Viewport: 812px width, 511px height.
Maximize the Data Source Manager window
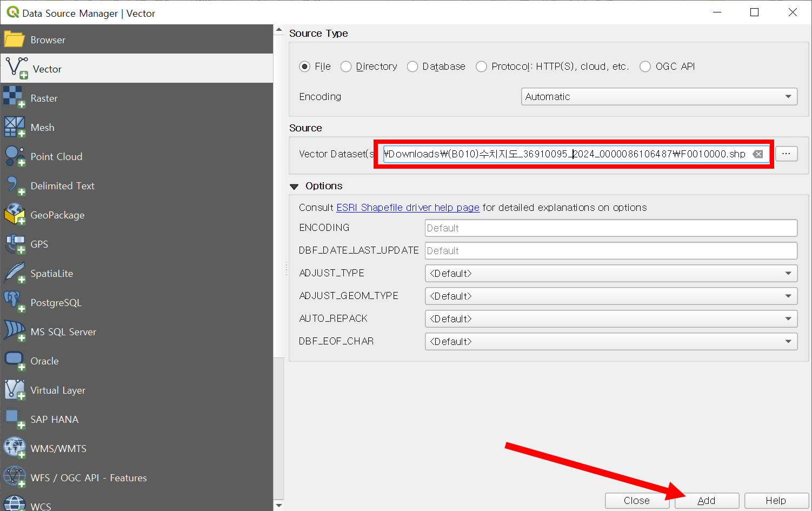click(755, 12)
